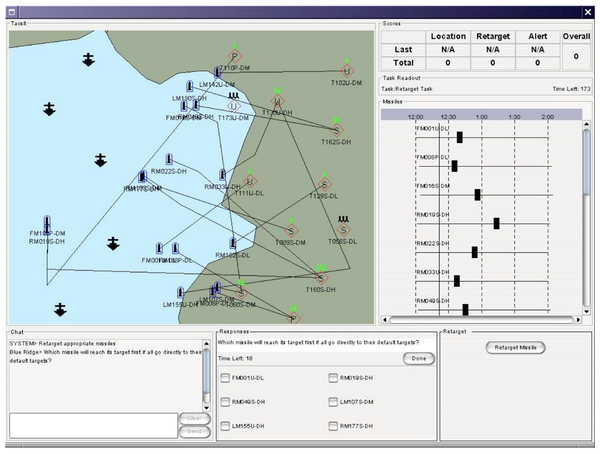Check the FM001U-DL response checkbox

[x=225, y=378]
